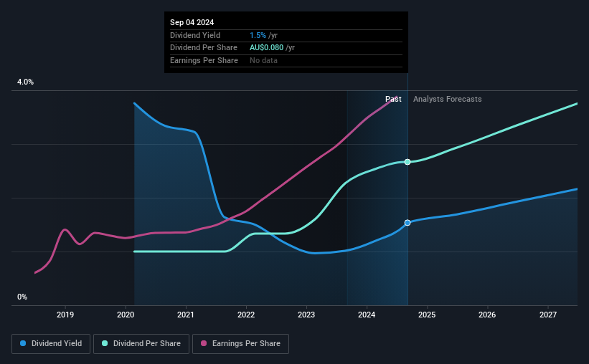
Task: Click the Sep 04 2024 tooltip date
Action: [192, 22]
